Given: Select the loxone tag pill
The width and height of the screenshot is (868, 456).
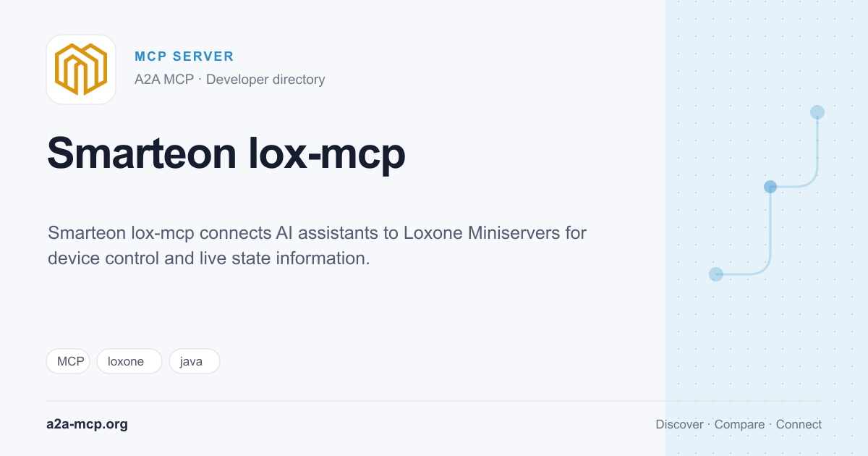Looking at the screenshot, I should pos(129,361).
